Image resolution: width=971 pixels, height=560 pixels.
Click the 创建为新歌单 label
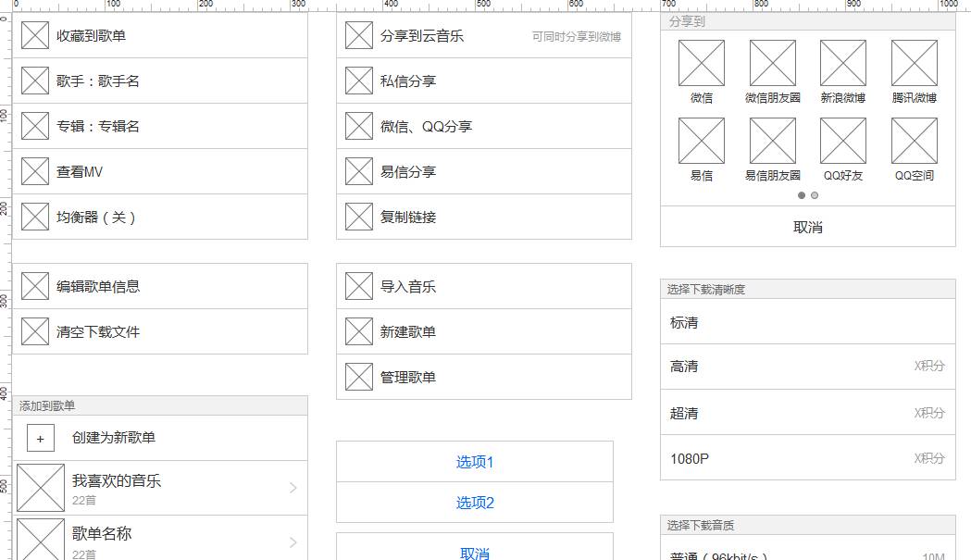click(x=113, y=437)
